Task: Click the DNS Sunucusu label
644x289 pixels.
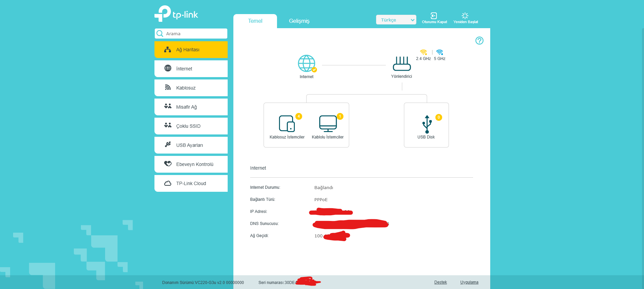Action: [264, 224]
